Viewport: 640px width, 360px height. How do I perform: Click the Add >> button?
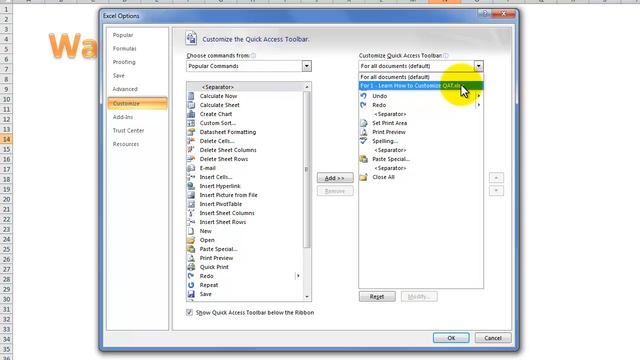click(335, 178)
